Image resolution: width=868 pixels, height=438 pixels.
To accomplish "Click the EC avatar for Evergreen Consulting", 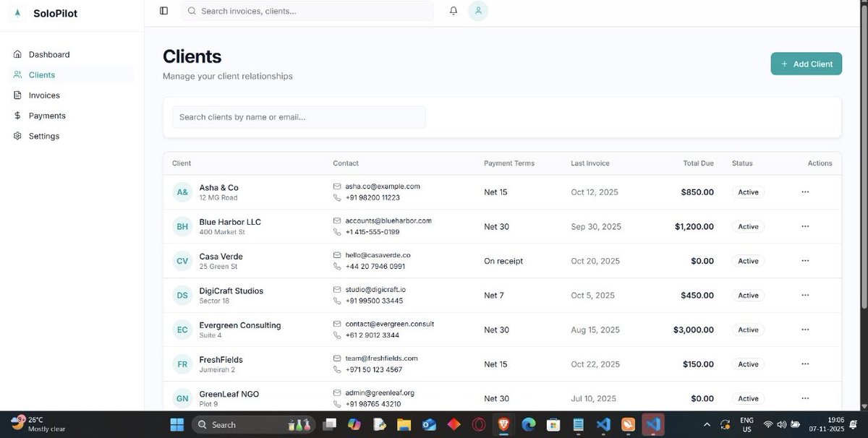I will (182, 330).
